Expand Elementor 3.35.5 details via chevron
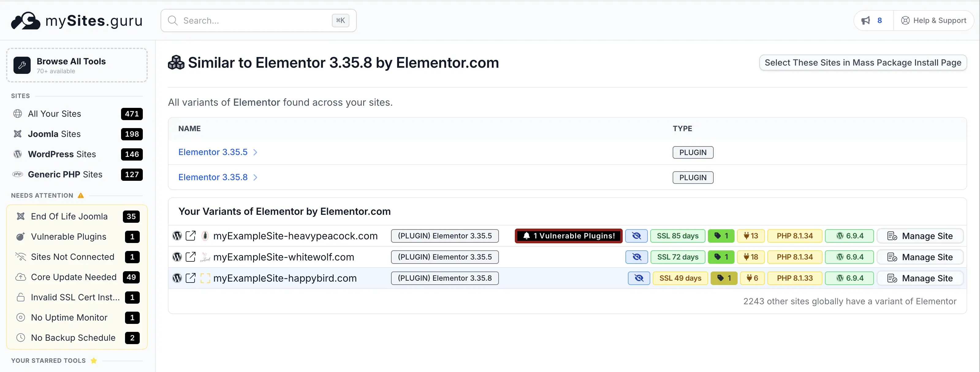Screen dimensions: 980x372 [256, 152]
